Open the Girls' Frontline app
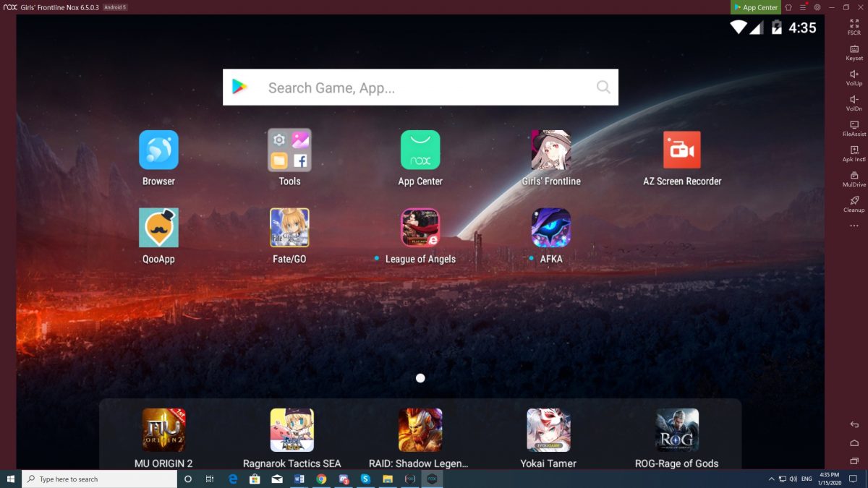 point(550,150)
